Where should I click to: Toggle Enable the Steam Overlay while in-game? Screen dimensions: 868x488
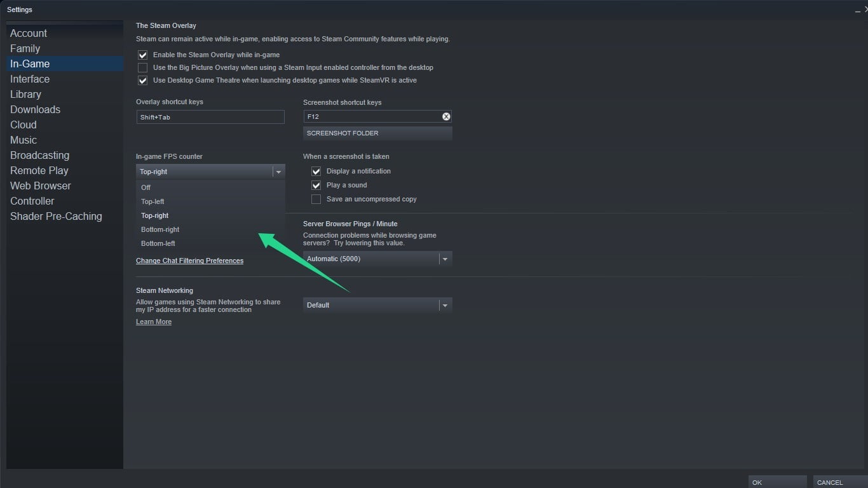143,55
